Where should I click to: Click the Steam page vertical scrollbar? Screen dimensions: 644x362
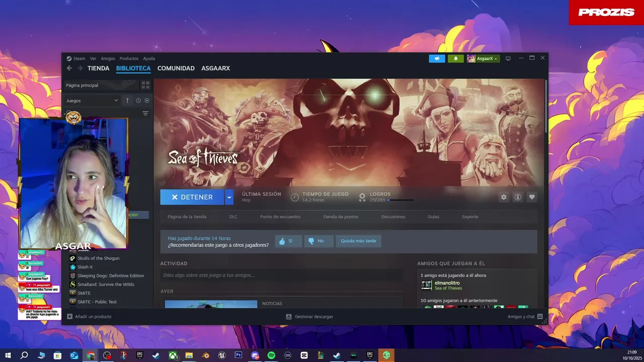546,106
